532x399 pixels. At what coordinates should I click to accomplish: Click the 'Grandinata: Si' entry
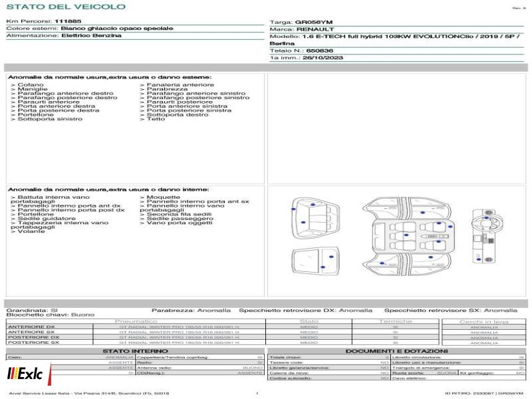32,311
